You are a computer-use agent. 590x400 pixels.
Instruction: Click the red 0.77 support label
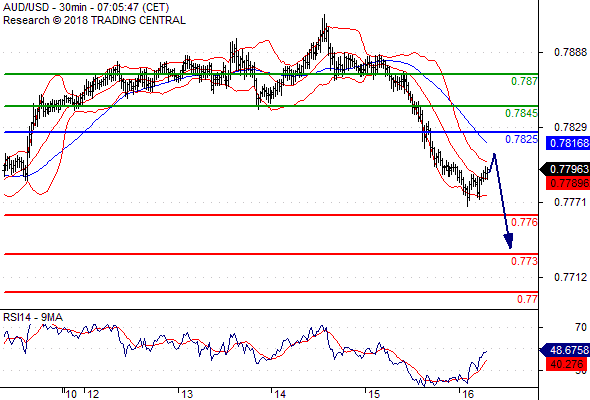[x=527, y=299]
